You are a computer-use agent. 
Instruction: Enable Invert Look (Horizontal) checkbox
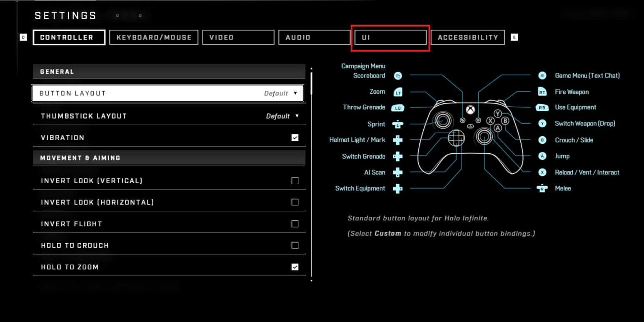(x=295, y=202)
